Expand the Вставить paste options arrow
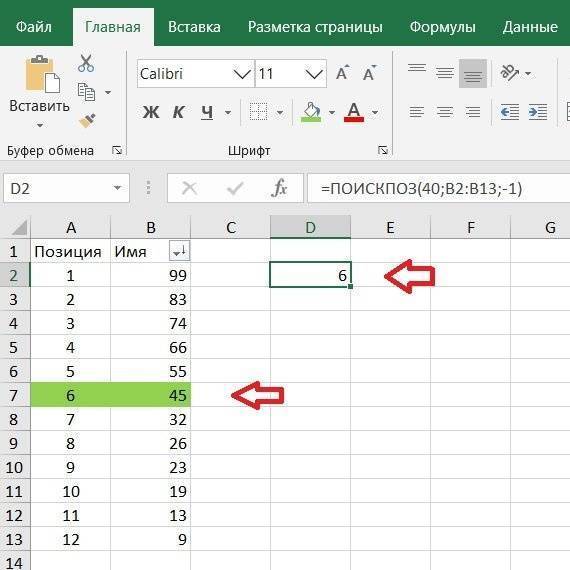This screenshot has height=570, width=570. tap(40, 126)
